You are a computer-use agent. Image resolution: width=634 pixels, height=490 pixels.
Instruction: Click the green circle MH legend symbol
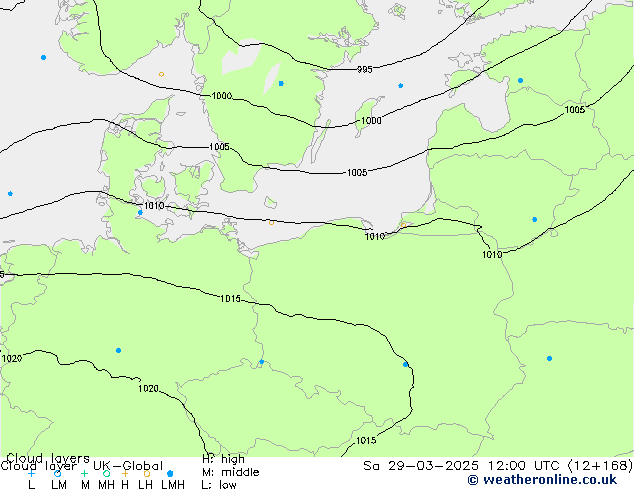[106, 473]
